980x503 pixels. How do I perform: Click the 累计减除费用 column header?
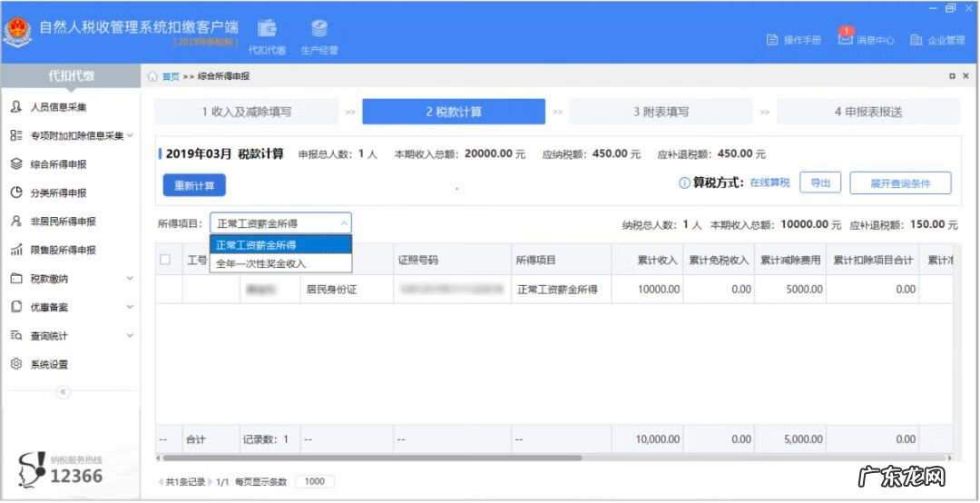click(x=790, y=260)
